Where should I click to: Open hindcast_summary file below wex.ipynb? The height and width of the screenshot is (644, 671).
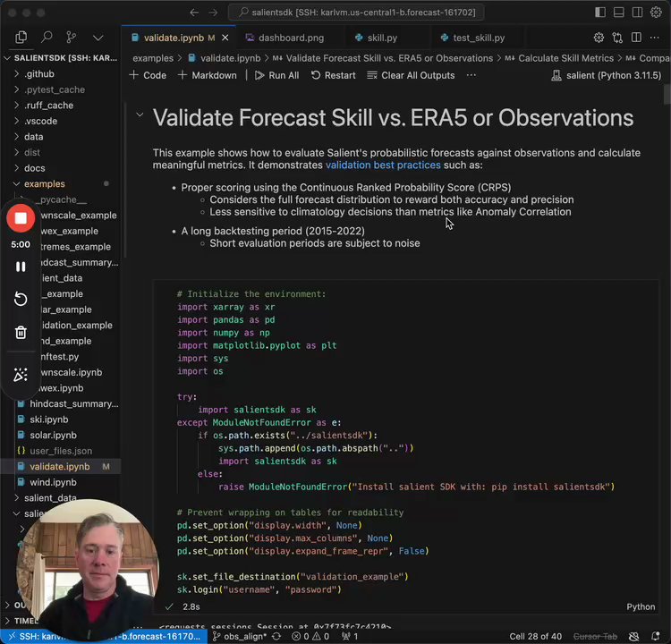(x=73, y=404)
